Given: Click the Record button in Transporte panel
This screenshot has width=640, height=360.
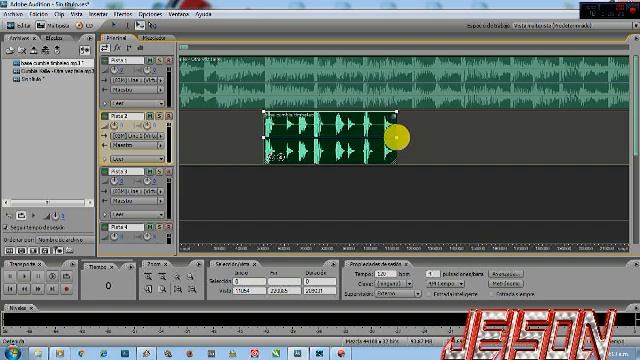Looking at the screenshot, I should pos(67,289).
